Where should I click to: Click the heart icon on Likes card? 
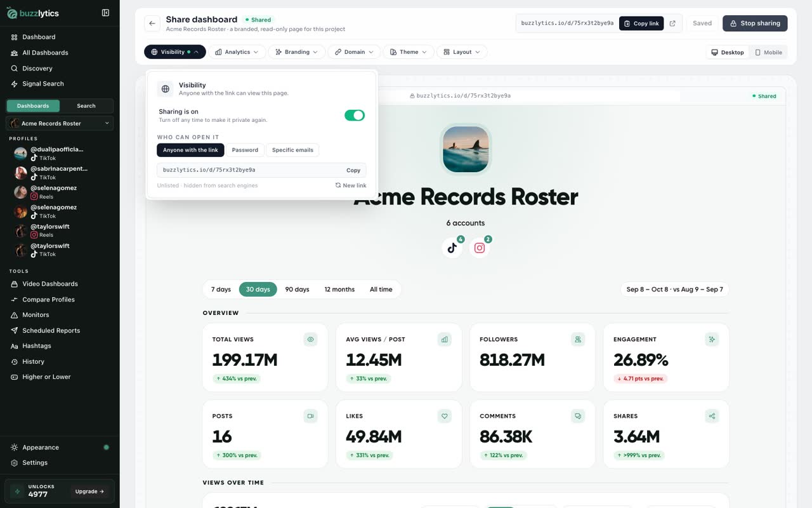pyautogui.click(x=445, y=417)
